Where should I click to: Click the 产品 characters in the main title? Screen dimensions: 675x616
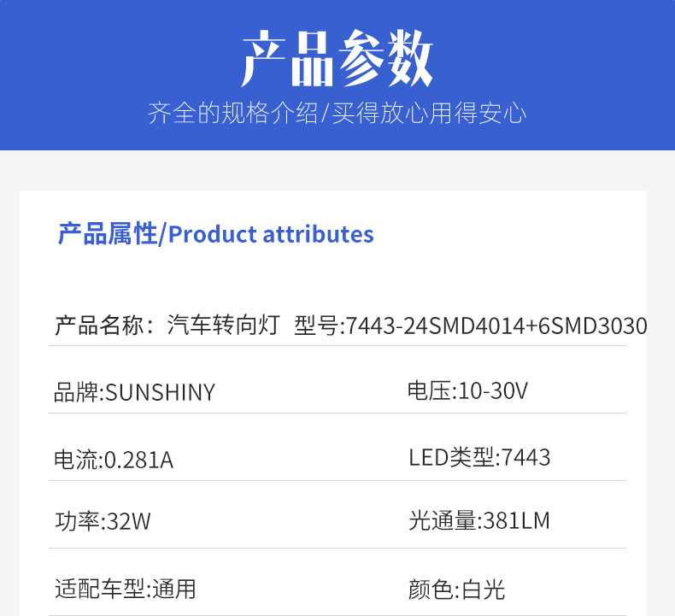click(x=287, y=58)
